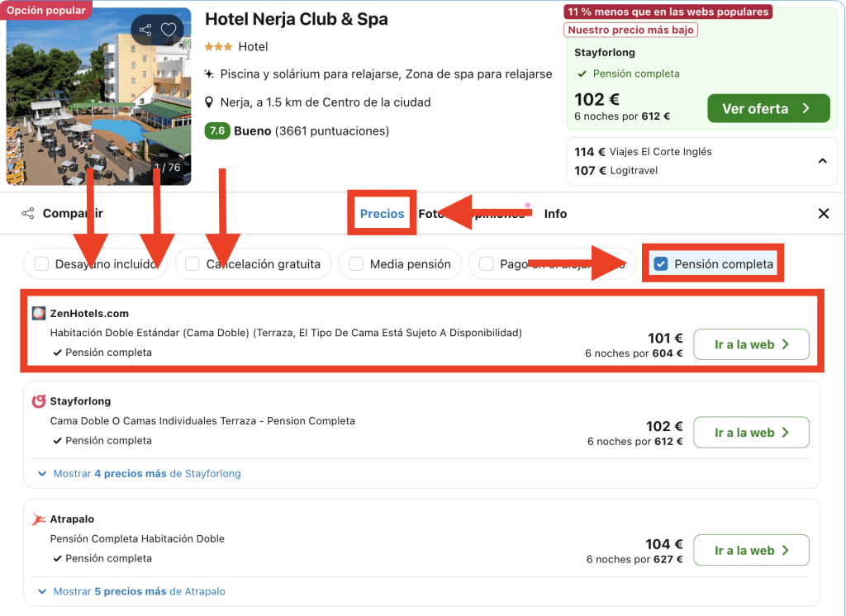Switch to the Precios tab
This screenshot has height=616, width=846.
click(x=382, y=214)
